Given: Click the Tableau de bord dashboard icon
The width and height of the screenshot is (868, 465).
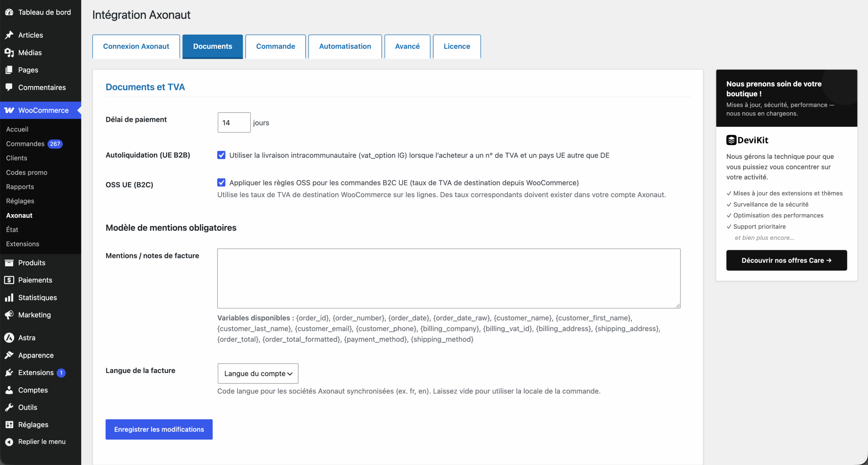Looking at the screenshot, I should 9,12.
